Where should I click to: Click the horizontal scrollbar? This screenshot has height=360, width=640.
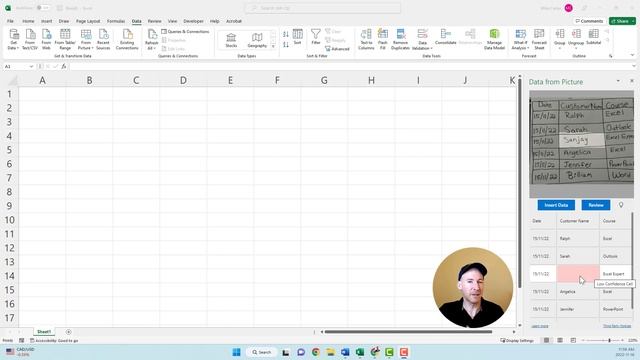pyautogui.click(x=408, y=332)
